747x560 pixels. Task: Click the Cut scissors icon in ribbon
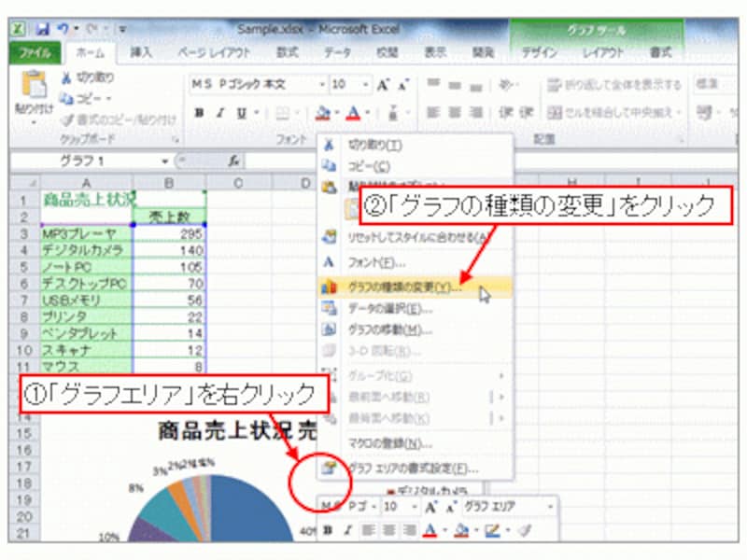pos(66,77)
